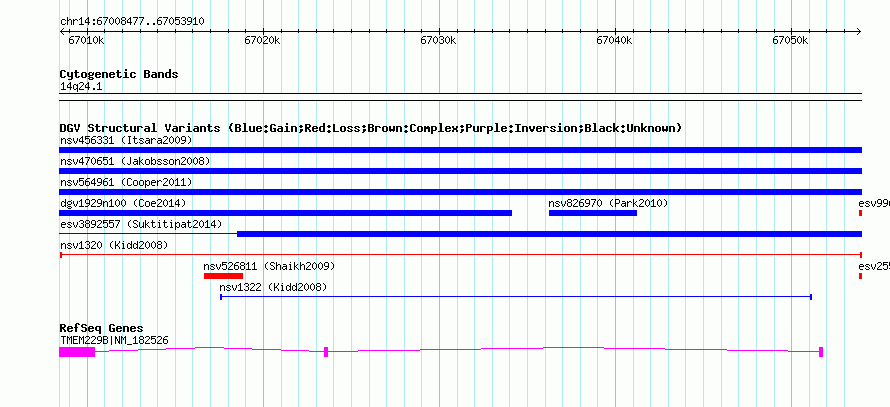Click the nsv564961 (Cooper2011) label
This screenshot has height=407, width=890.
tap(126, 182)
